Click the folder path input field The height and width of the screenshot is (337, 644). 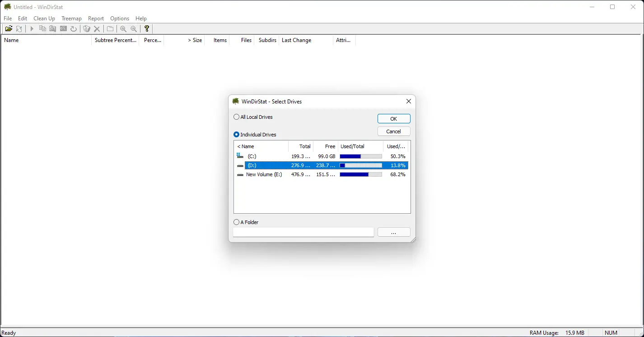[303, 232]
